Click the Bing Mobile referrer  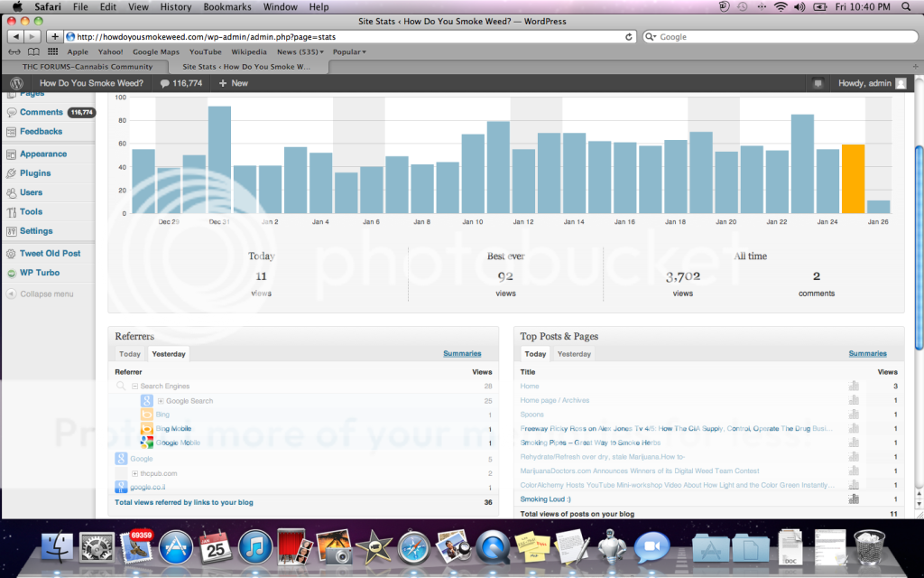173,429
